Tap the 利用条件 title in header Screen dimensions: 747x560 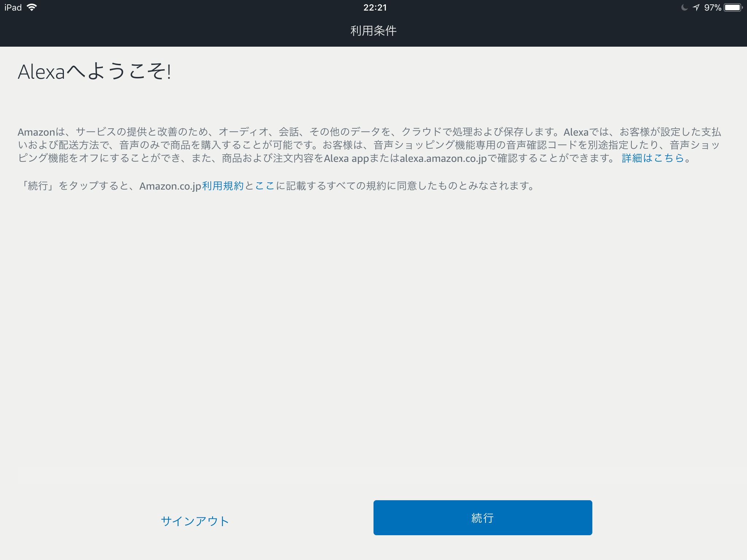point(373,31)
